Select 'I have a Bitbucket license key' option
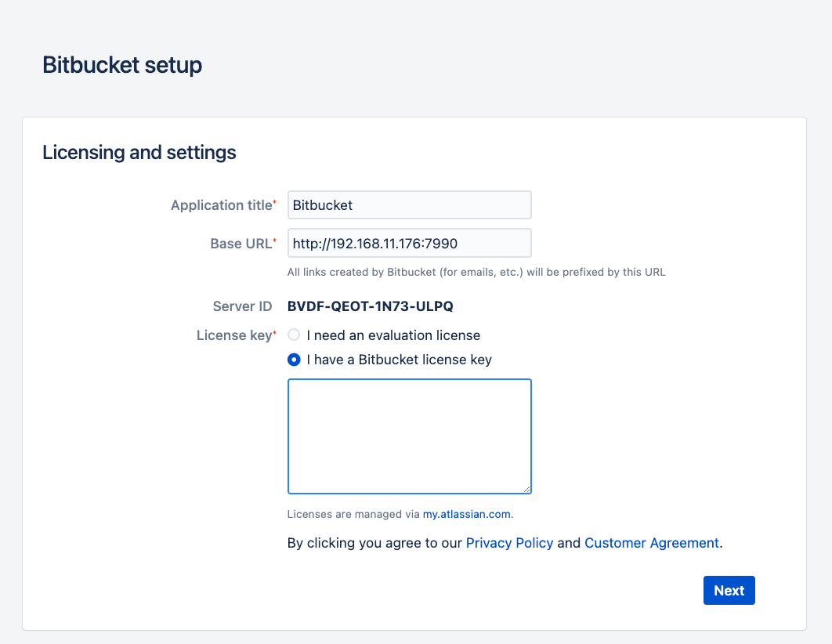Viewport: 832px width, 644px height. pyautogui.click(x=294, y=360)
